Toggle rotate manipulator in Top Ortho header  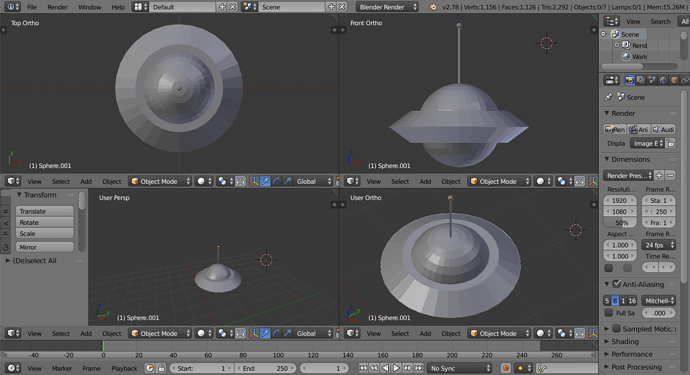(276, 181)
